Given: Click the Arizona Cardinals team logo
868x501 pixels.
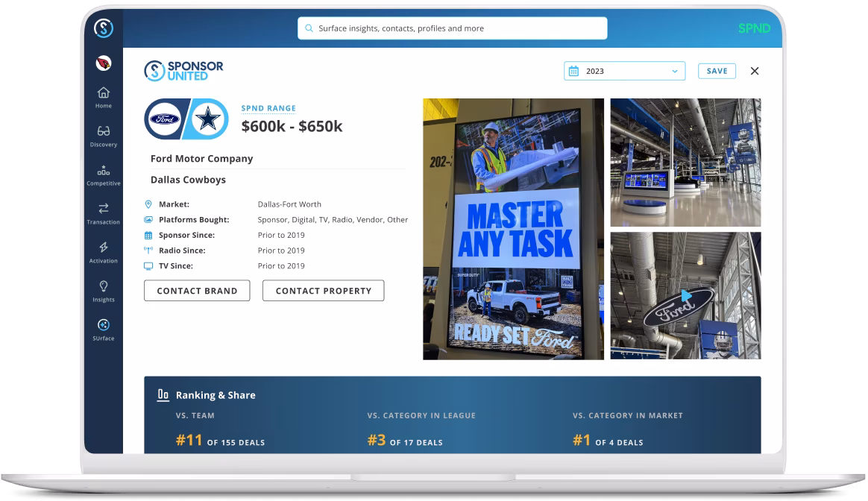Looking at the screenshot, I should 104,63.
